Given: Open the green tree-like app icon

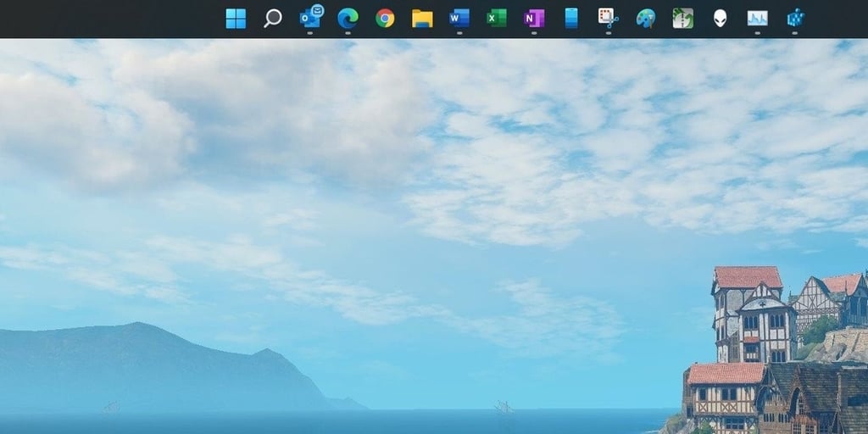Looking at the screenshot, I should [682, 19].
